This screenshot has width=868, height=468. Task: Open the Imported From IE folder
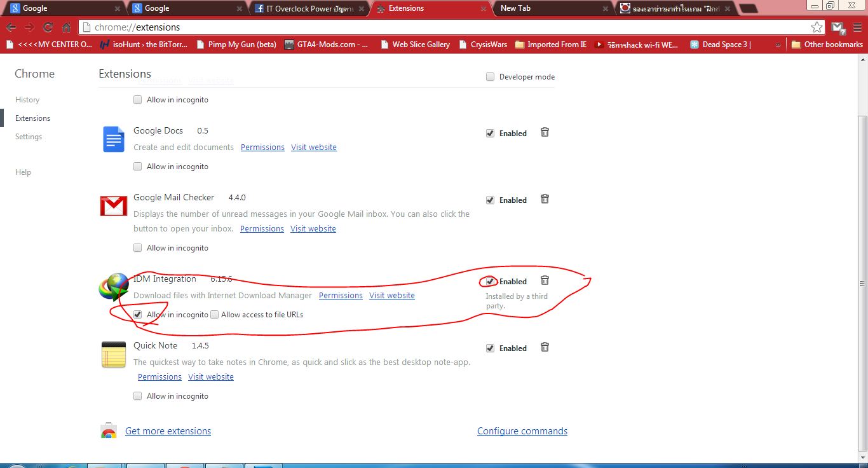pyautogui.click(x=551, y=45)
